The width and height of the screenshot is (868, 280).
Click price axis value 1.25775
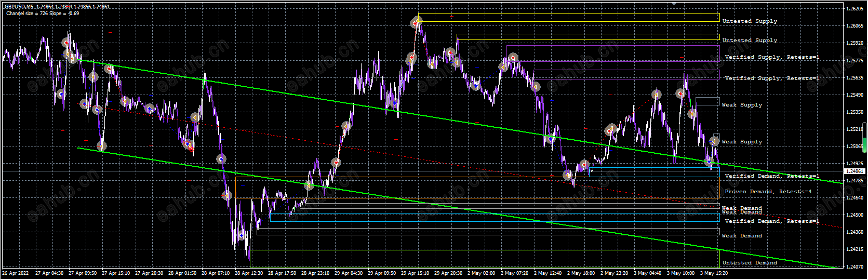pos(855,60)
